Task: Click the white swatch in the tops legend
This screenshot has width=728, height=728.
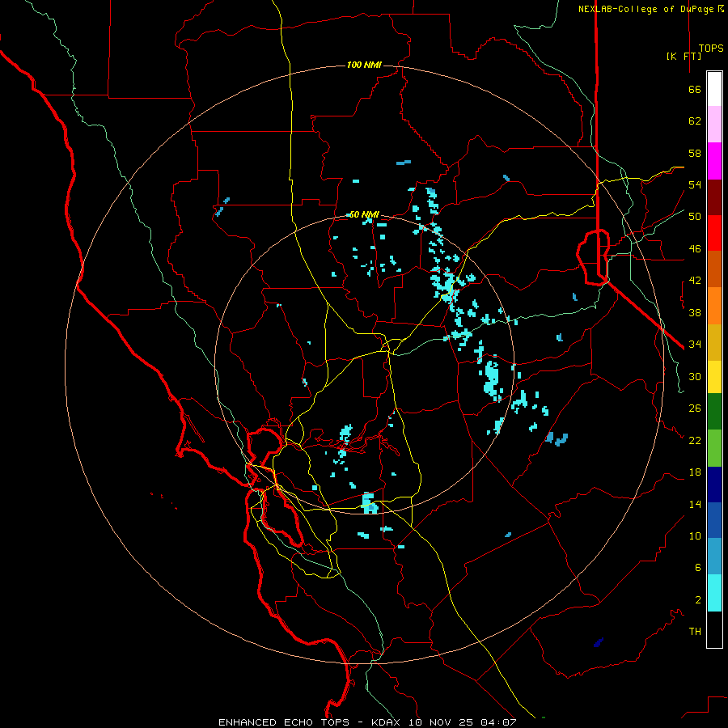Action: tap(714, 89)
